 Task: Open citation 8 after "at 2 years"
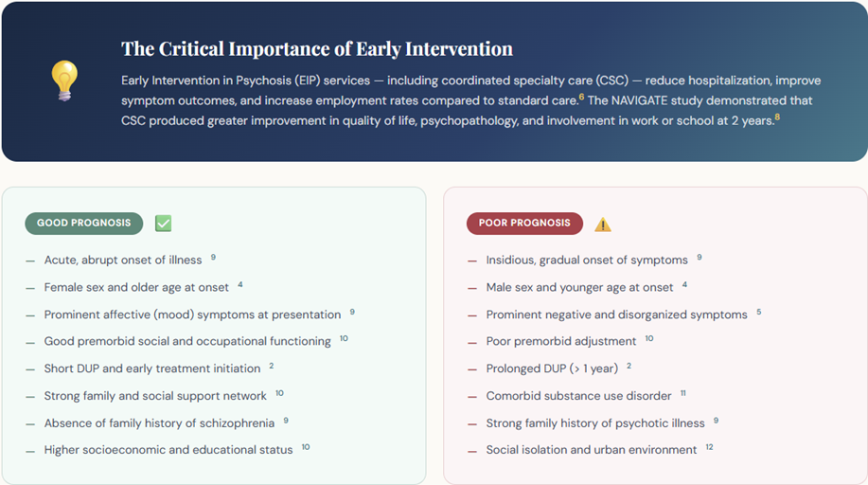point(777,117)
